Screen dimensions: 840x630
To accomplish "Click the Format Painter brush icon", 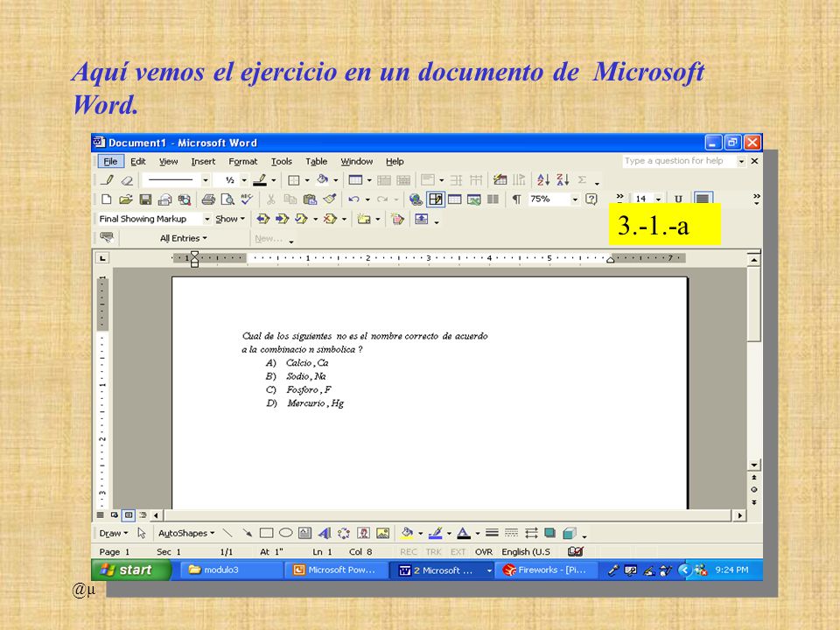I will point(330,199).
